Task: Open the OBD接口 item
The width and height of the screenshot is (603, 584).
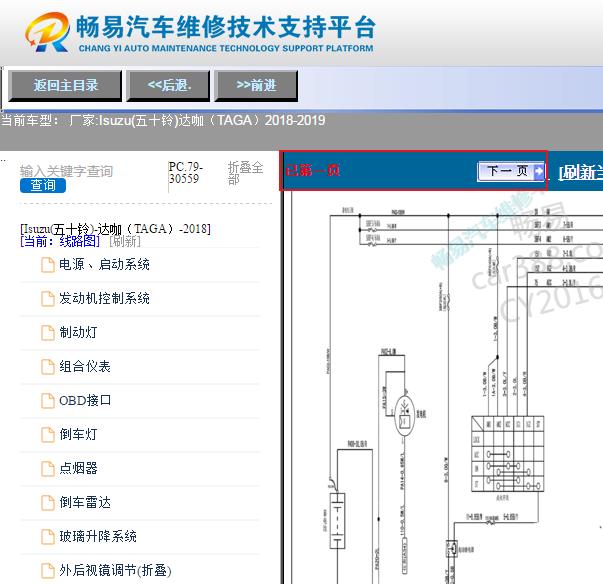Action: coord(85,400)
